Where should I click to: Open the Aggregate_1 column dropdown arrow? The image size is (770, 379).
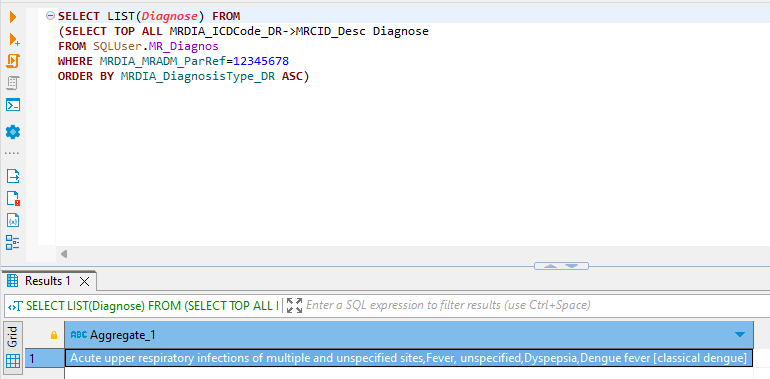[x=740, y=335]
